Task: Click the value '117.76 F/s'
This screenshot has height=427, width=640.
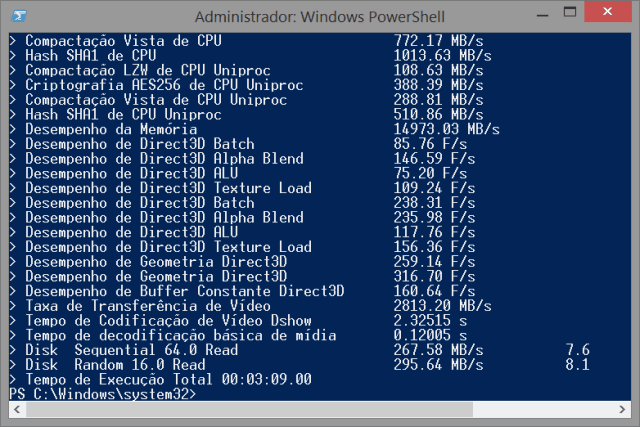Action: point(434,232)
